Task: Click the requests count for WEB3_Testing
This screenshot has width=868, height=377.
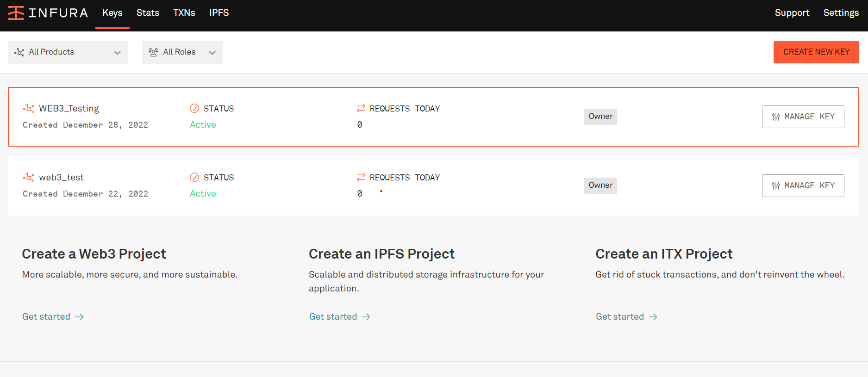Action: [360, 124]
